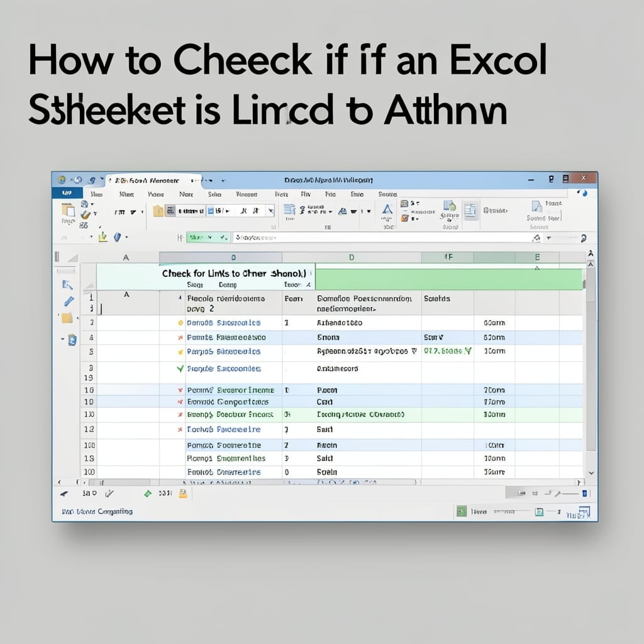Click the calendar grid icon at bottom right
Viewport: 644px width, 644px height.
click(584, 512)
